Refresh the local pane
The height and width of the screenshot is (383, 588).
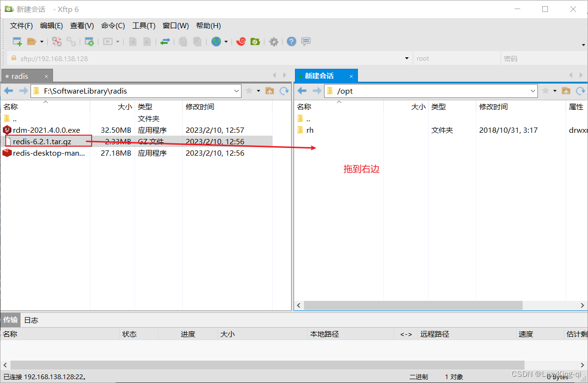[x=284, y=91]
